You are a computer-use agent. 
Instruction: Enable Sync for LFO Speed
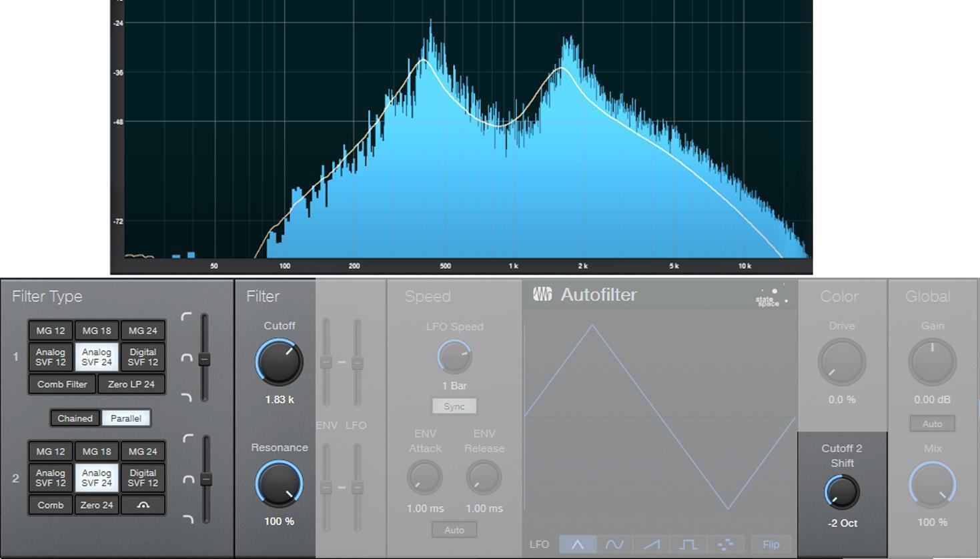click(x=454, y=406)
